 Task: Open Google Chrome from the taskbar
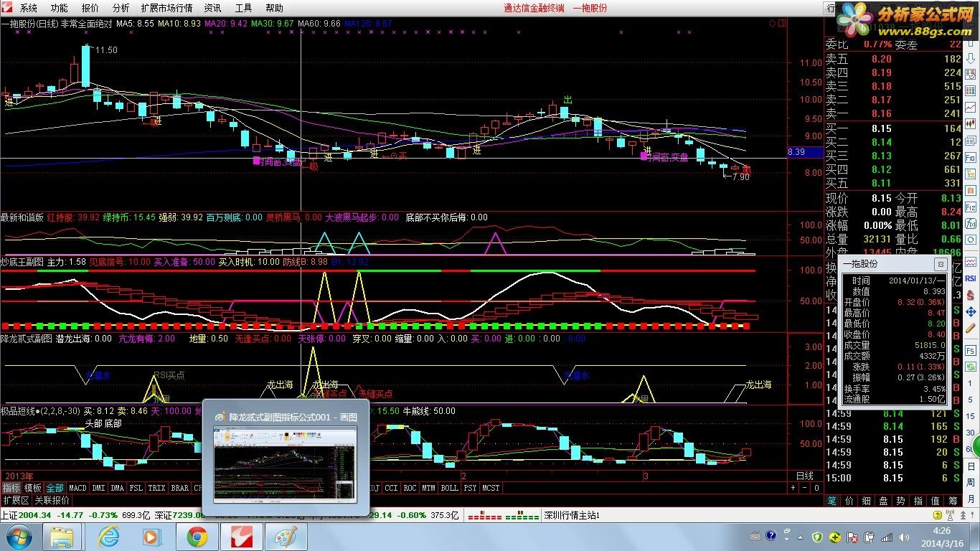pyautogui.click(x=197, y=537)
